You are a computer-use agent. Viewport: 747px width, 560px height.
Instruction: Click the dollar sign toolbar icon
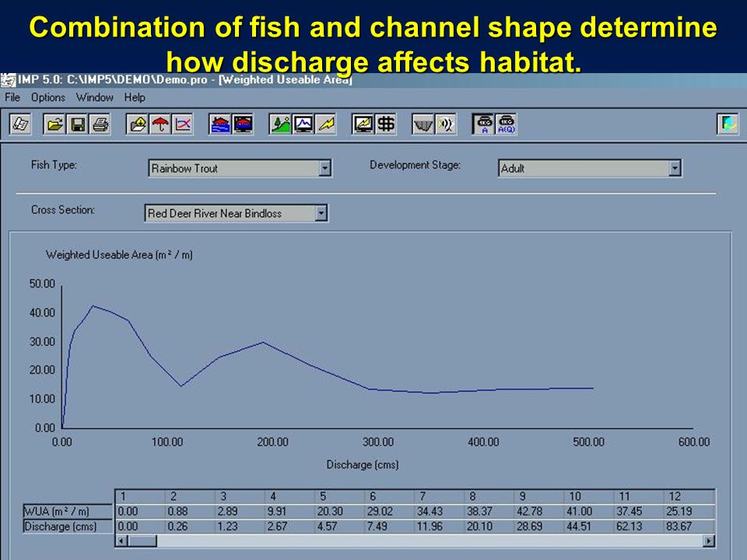click(x=386, y=124)
